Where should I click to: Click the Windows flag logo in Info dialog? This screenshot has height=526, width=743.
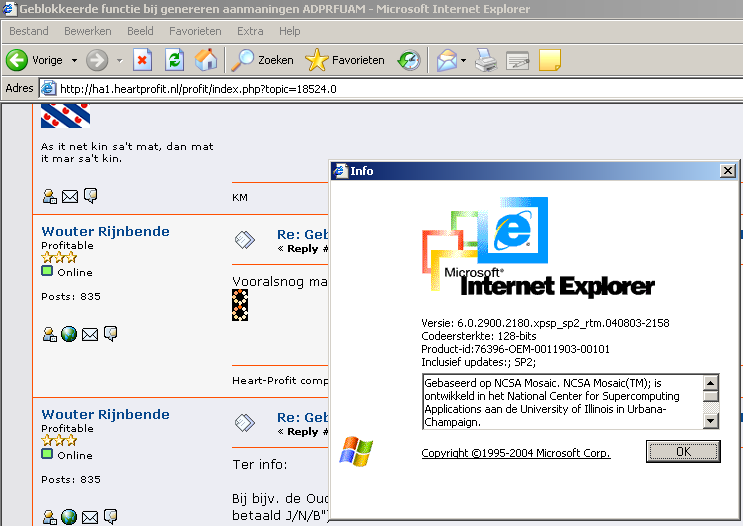pyautogui.click(x=356, y=452)
